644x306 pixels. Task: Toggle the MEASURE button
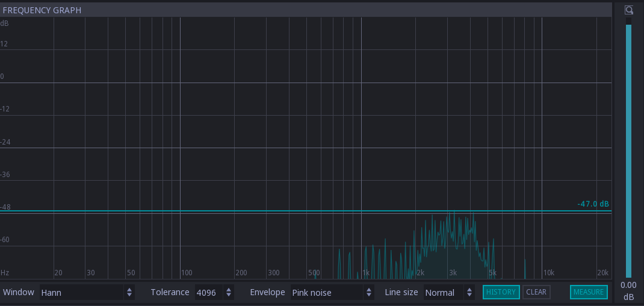click(588, 292)
